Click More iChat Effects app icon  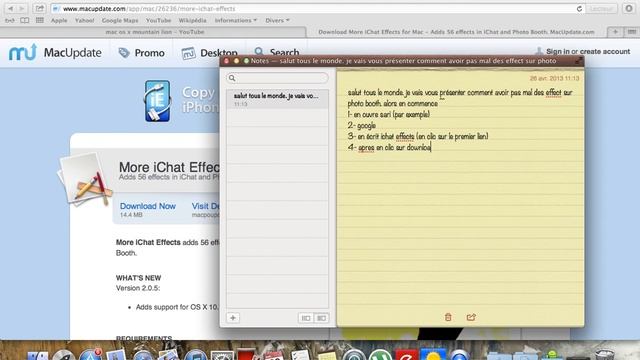[84, 180]
